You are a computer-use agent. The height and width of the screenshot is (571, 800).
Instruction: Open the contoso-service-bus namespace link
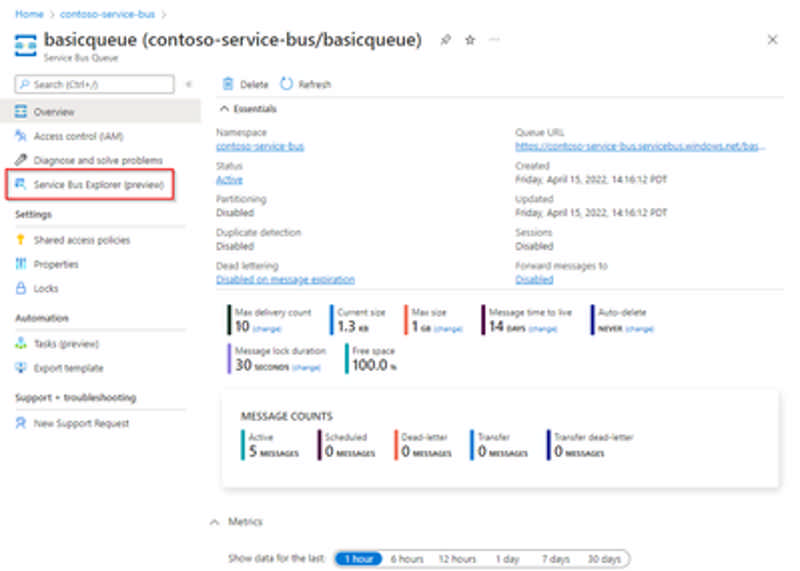pos(260,146)
